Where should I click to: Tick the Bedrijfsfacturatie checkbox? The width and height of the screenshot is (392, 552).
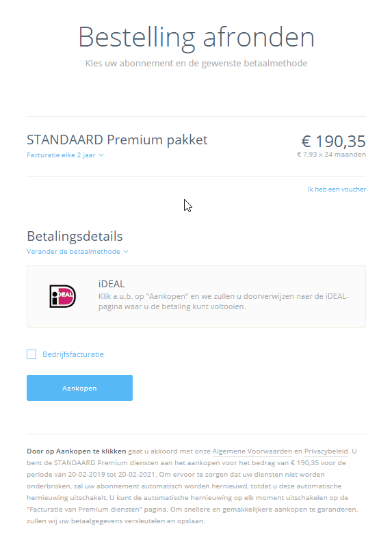click(31, 354)
